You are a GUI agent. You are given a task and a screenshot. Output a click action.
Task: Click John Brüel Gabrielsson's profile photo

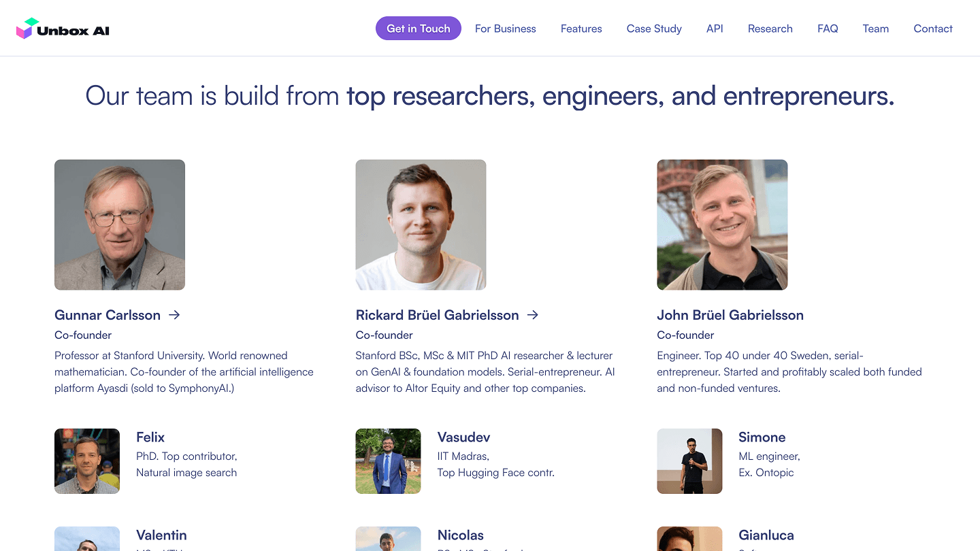tap(722, 225)
